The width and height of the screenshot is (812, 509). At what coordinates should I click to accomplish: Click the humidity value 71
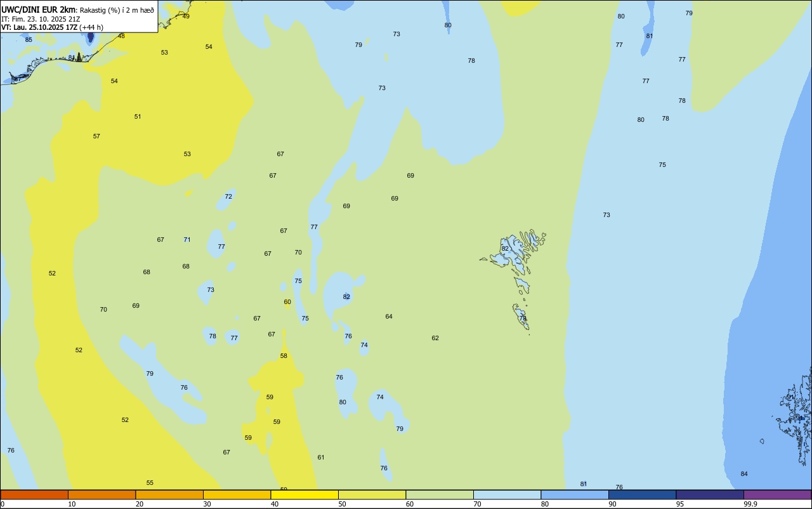click(187, 239)
